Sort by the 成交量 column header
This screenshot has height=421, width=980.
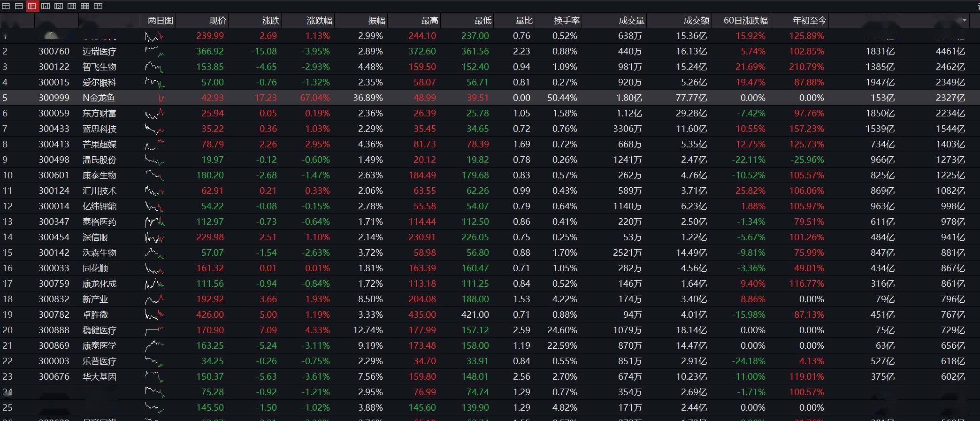(x=631, y=20)
